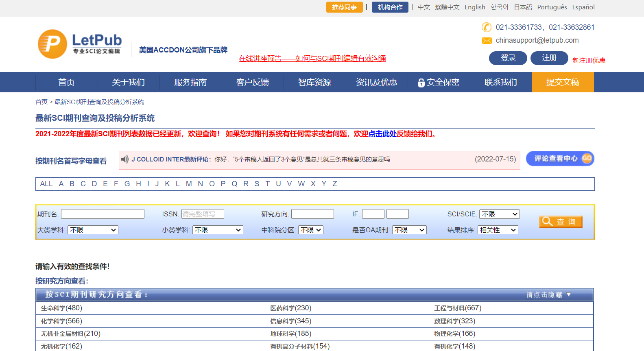
Task: Expand the 是否OA期刊 dropdown
Action: click(x=409, y=230)
